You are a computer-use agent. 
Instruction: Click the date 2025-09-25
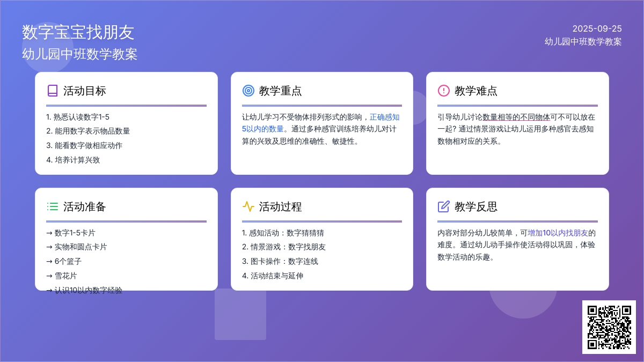click(x=597, y=29)
